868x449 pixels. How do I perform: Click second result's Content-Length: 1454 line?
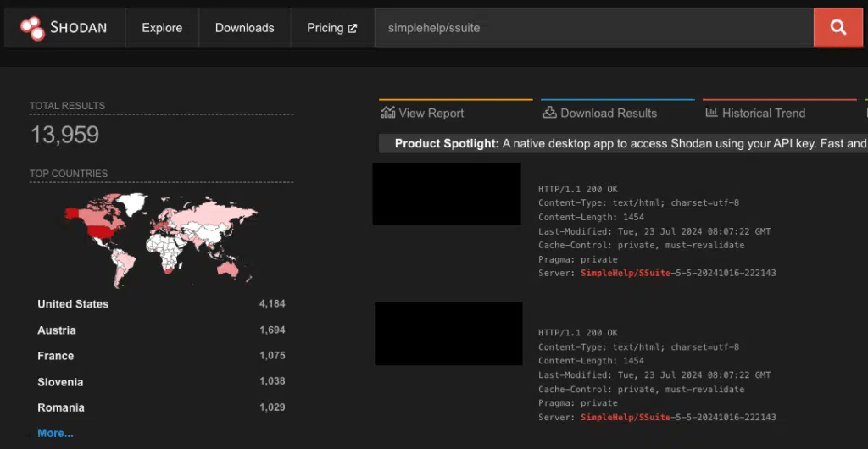coord(591,361)
